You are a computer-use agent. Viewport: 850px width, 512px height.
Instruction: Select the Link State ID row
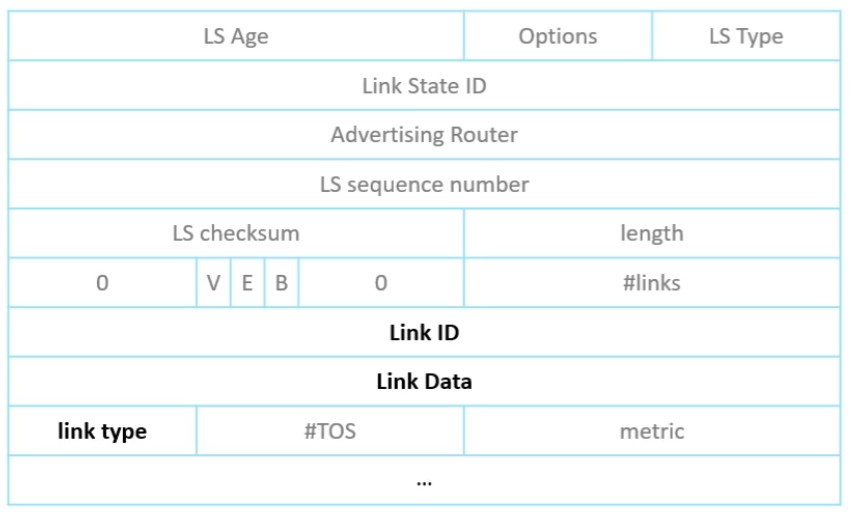tap(424, 86)
